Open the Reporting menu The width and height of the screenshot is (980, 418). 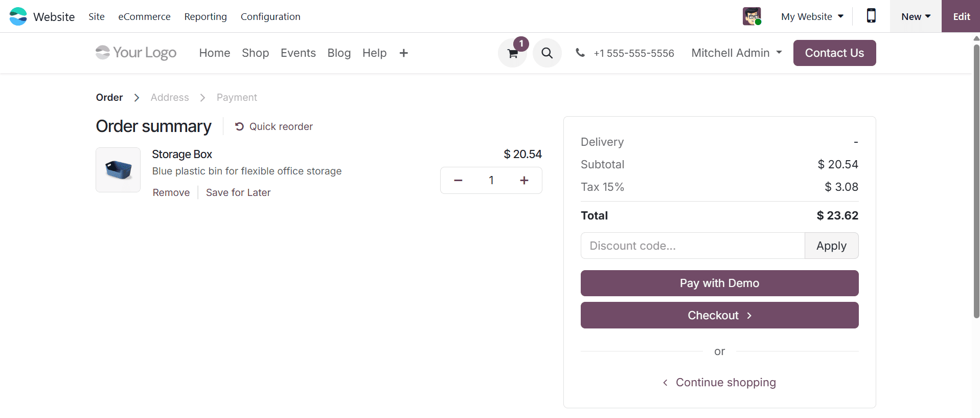205,16
